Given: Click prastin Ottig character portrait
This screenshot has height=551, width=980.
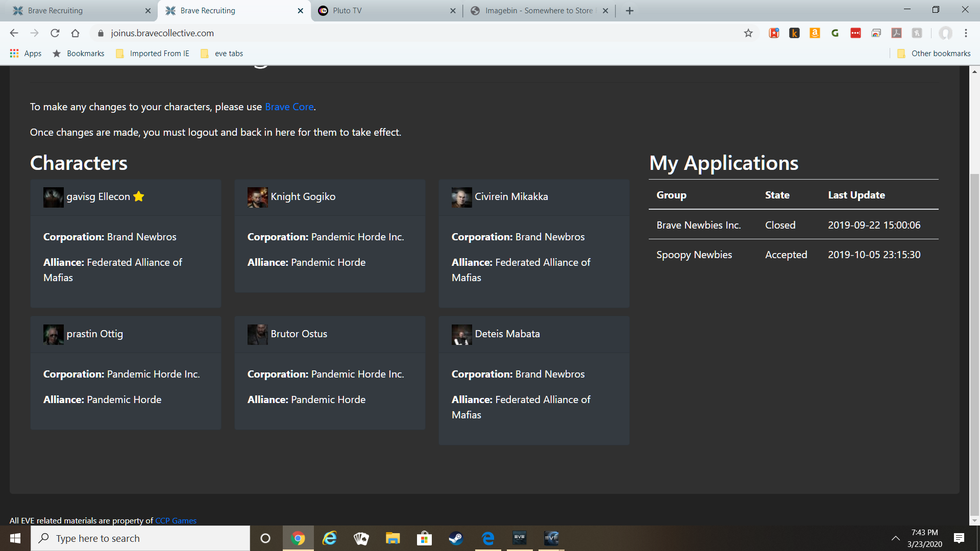Looking at the screenshot, I should click(x=53, y=334).
